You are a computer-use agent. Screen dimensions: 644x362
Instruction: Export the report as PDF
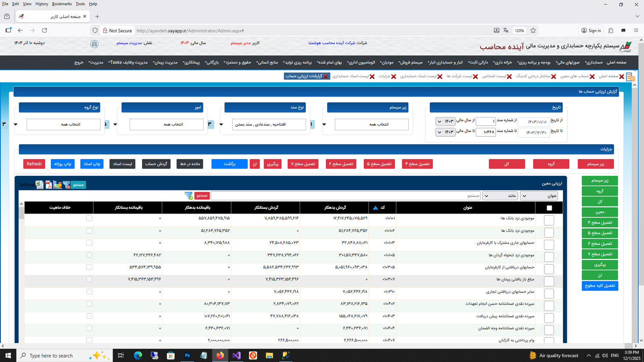click(x=49, y=184)
